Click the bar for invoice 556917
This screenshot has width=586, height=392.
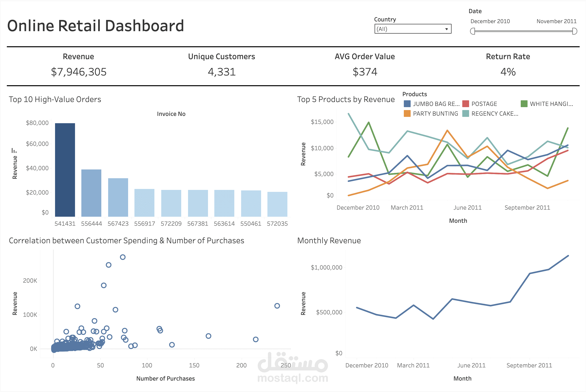coord(144,203)
